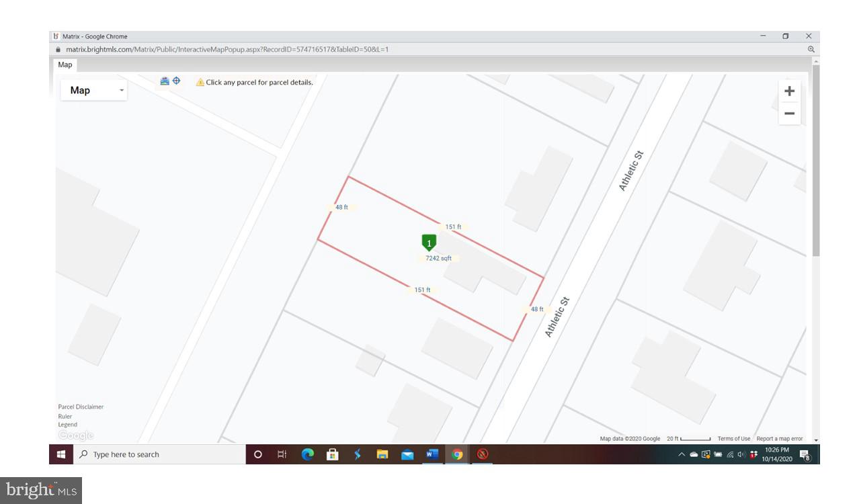Open the Microsoft Store taskbar icon
Screen dimensions: 857x504
point(333,454)
